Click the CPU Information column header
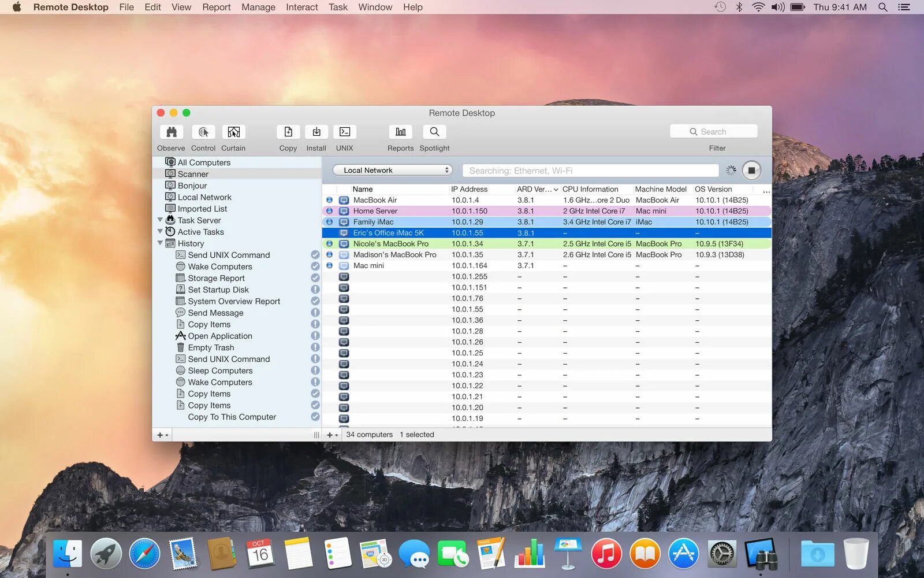Image resolution: width=924 pixels, height=578 pixels. click(597, 189)
